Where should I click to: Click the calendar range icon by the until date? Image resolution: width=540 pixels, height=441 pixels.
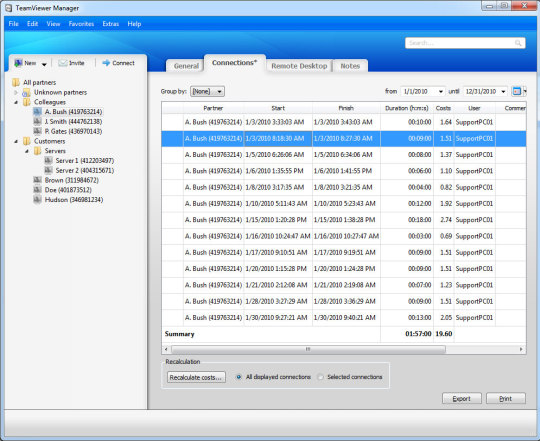click(x=516, y=91)
